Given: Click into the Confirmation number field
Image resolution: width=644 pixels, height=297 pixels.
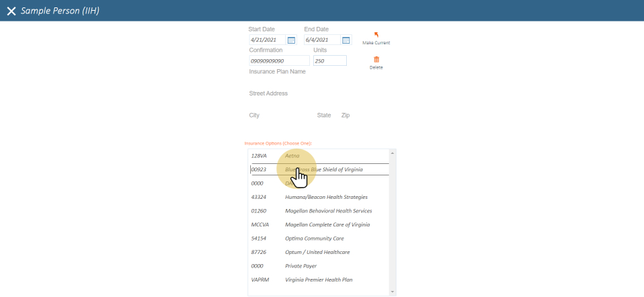Looking at the screenshot, I should (x=278, y=61).
